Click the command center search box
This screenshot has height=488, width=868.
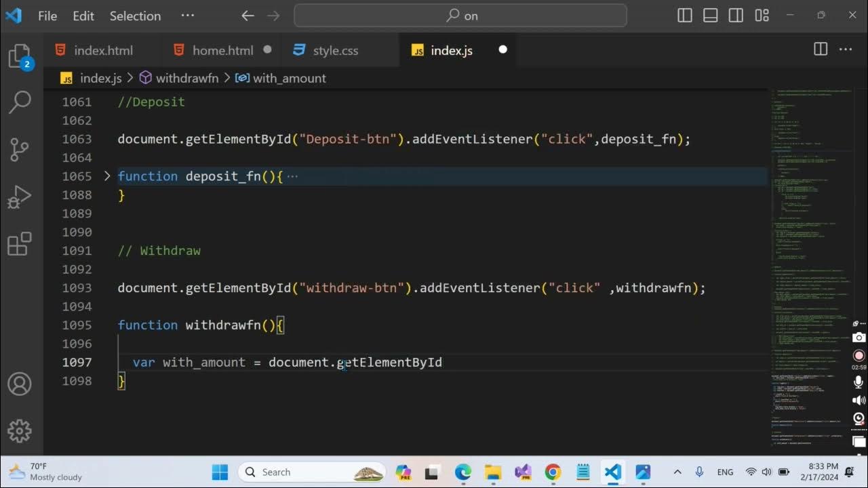[x=461, y=16]
